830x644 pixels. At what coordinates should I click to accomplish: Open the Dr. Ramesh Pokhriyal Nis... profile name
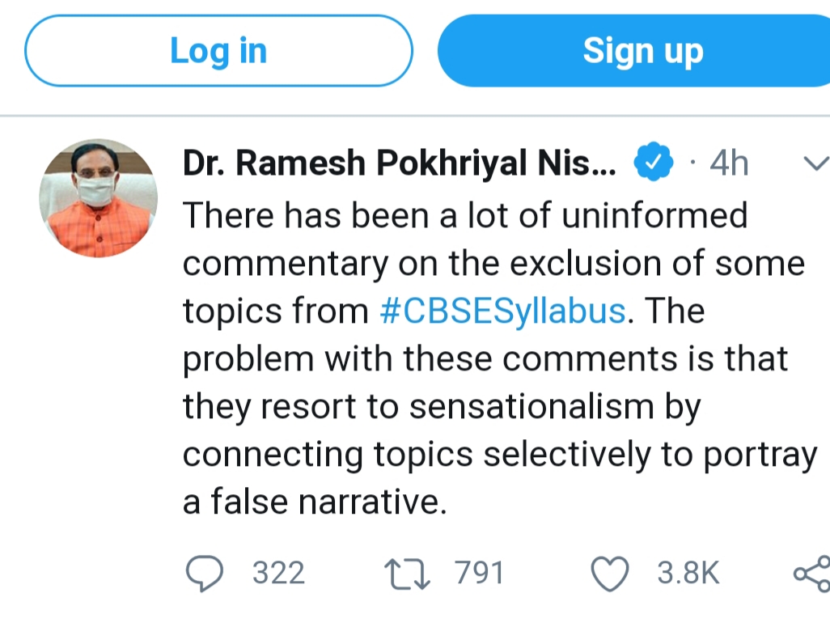point(400,163)
